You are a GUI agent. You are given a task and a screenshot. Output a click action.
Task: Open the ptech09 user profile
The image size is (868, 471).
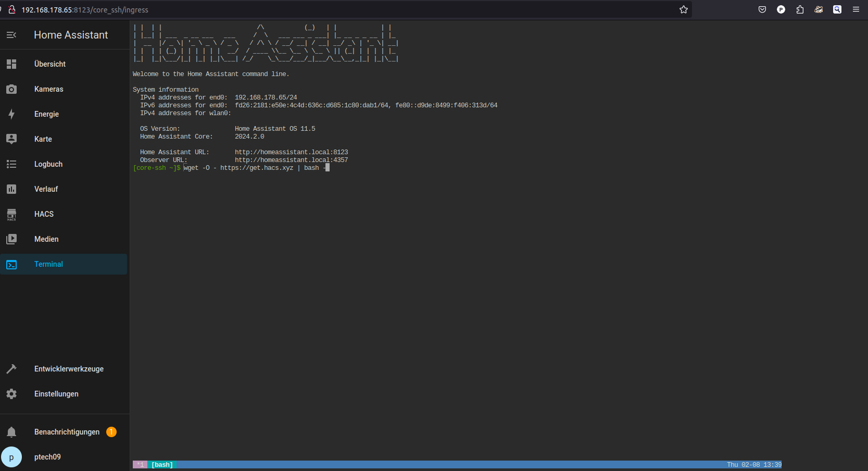click(47, 457)
